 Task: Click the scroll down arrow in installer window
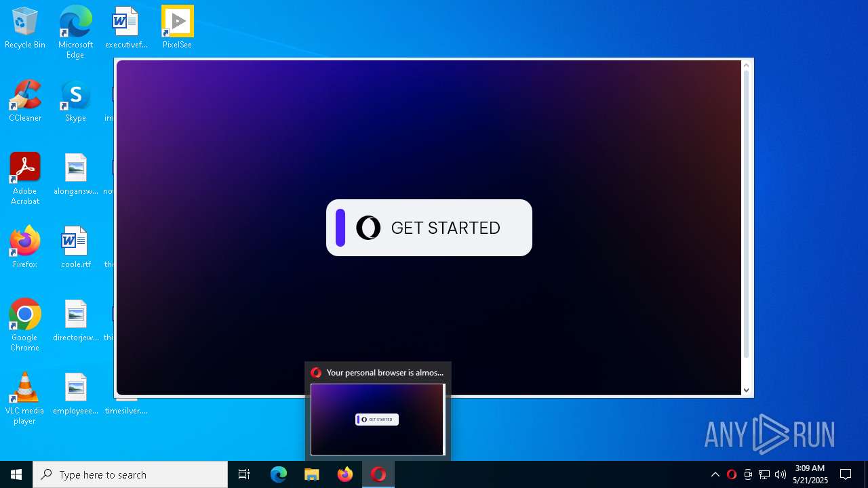pos(747,390)
